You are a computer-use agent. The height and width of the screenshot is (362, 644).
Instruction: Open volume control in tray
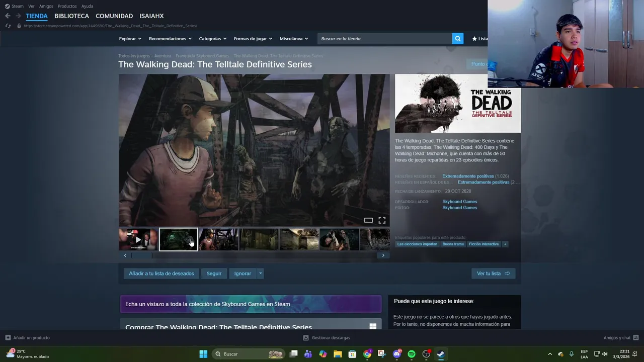tap(605, 354)
